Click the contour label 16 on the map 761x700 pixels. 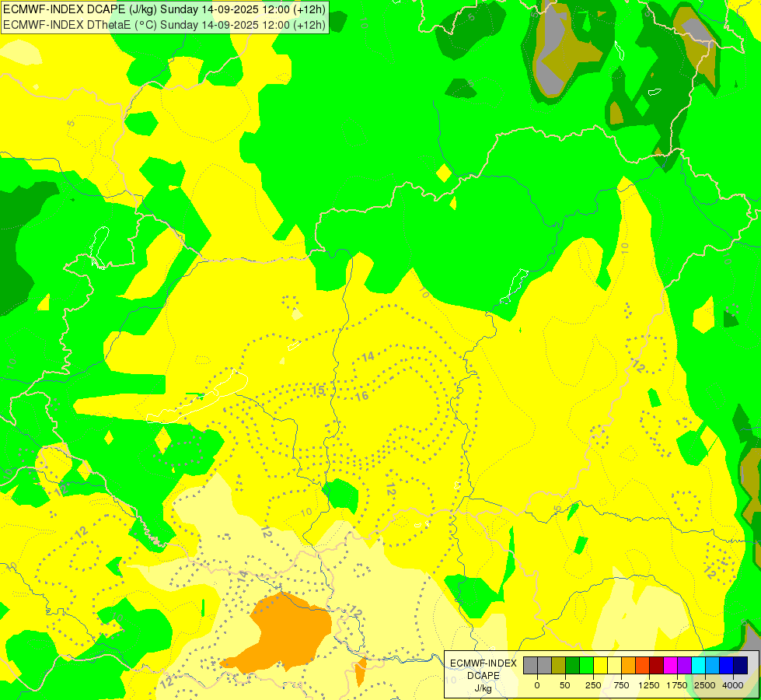click(361, 396)
